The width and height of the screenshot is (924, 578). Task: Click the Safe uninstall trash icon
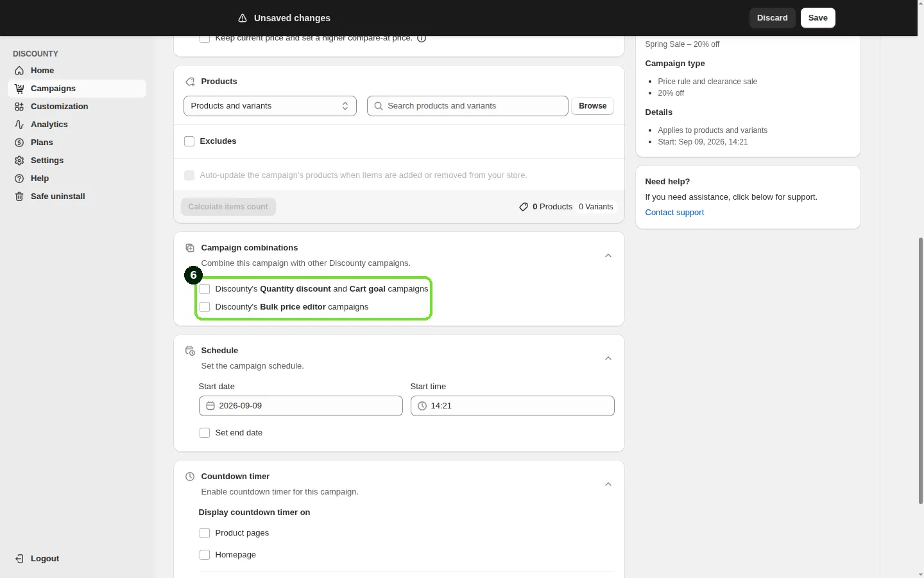coord(19,197)
